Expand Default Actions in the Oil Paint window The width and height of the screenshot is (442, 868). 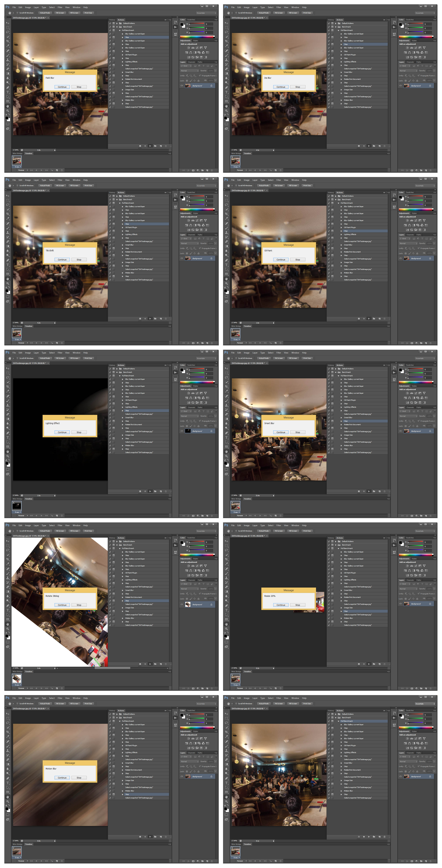(336, 196)
